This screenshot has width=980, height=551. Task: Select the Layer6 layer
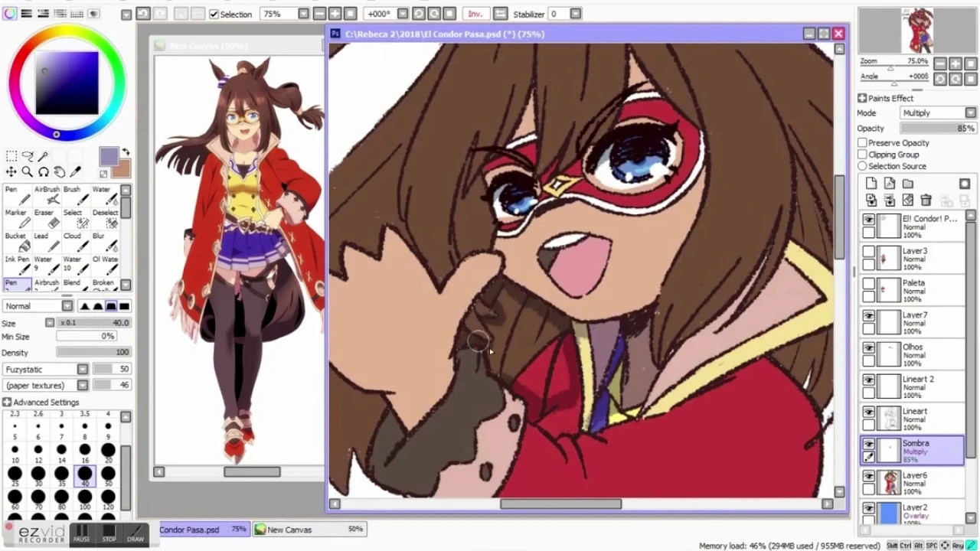click(x=913, y=483)
